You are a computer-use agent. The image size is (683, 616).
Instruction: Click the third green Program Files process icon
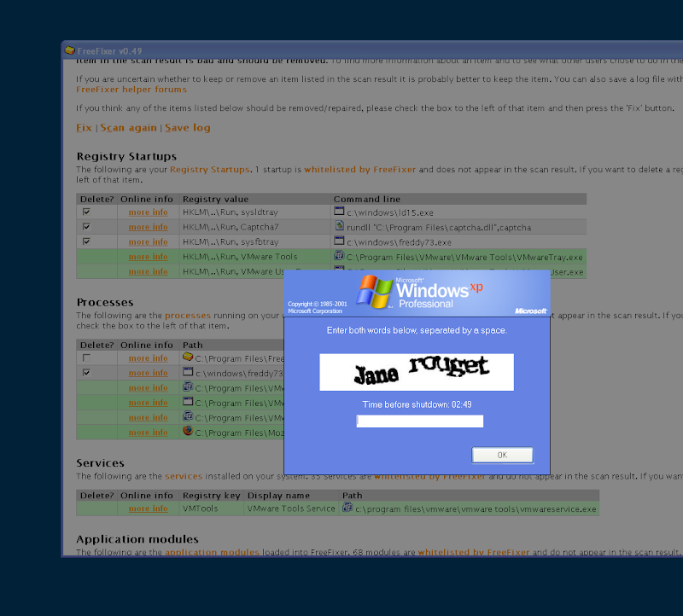pos(188,416)
